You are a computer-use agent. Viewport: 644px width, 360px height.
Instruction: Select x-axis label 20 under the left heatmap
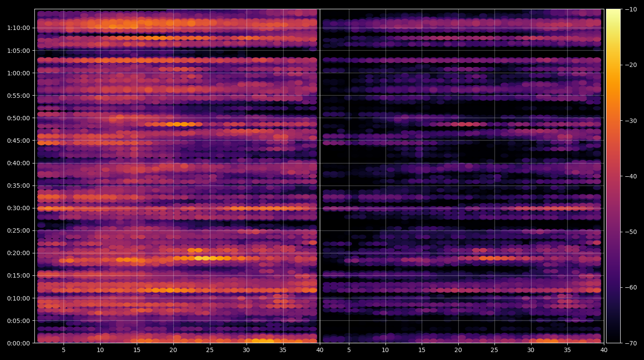tap(173, 350)
